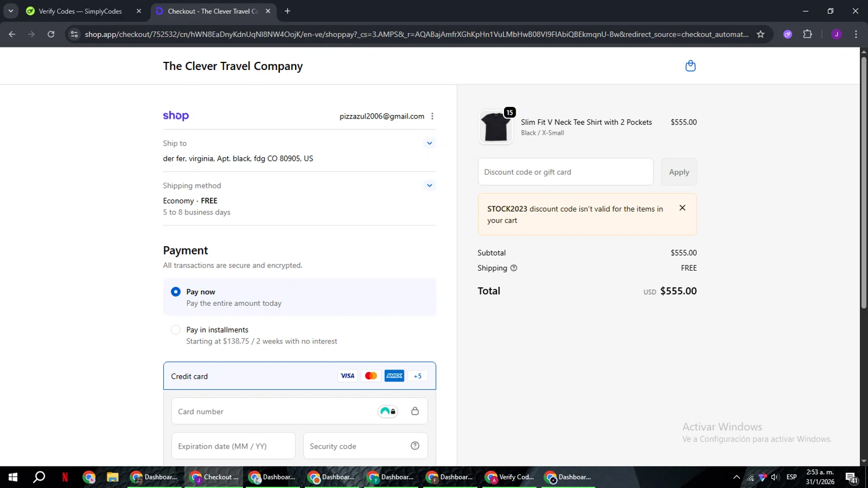
Task: Reload the checkout page
Action: click(x=51, y=34)
